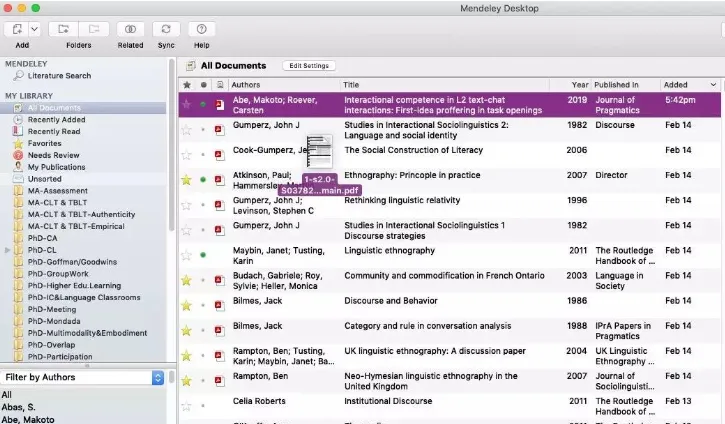Open Needs Review in sidebar
The image size is (725, 424).
point(53,155)
